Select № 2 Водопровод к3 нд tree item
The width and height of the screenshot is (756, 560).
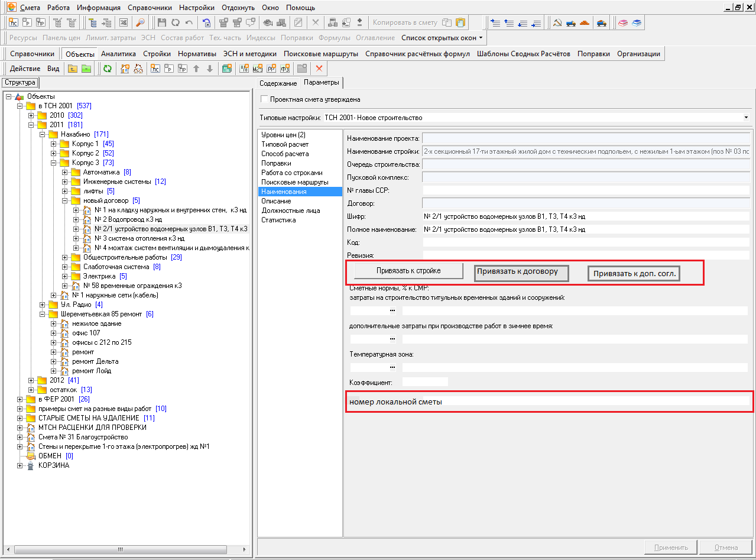click(128, 219)
